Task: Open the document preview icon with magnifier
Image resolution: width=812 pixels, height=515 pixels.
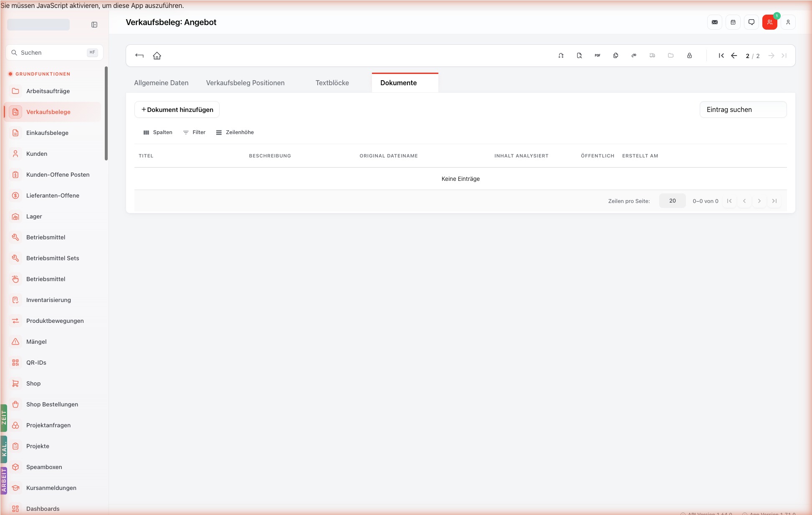Action: pos(579,56)
